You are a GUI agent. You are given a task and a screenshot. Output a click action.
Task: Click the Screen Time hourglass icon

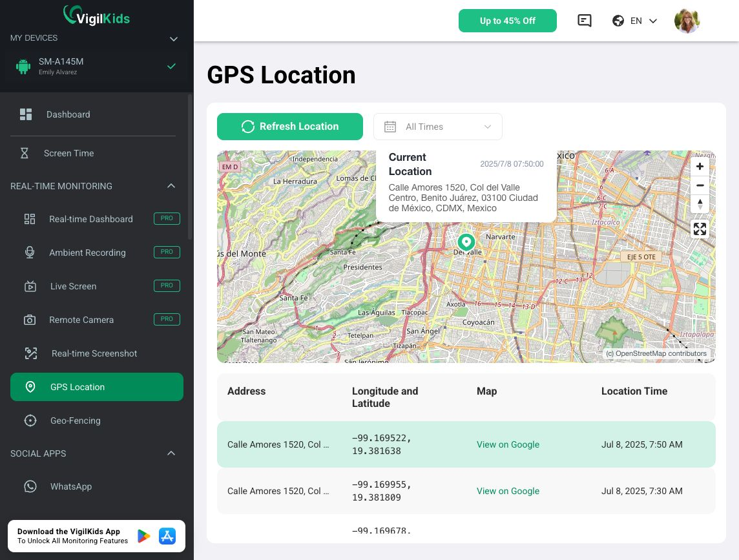click(25, 153)
